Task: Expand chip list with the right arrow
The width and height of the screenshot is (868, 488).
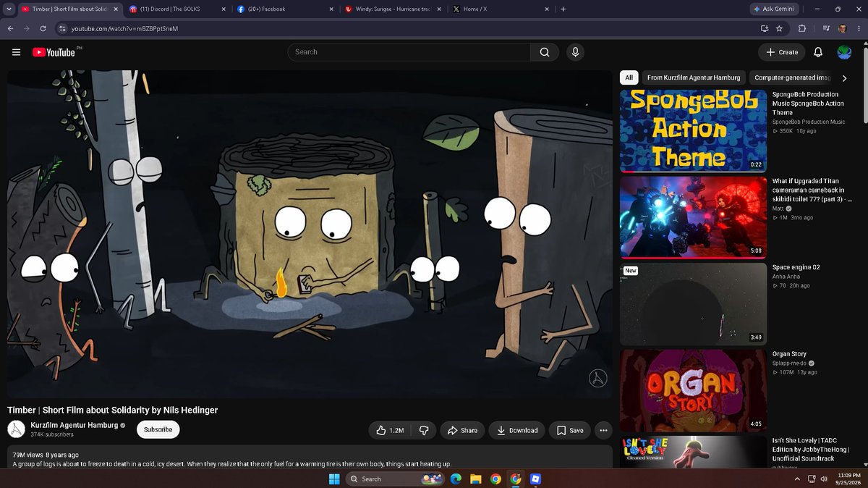Action: click(x=844, y=77)
